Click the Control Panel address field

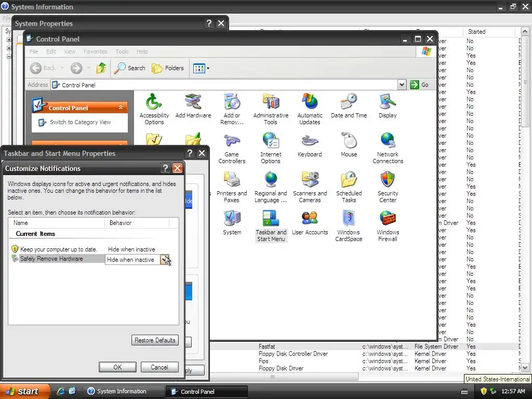click(224, 85)
